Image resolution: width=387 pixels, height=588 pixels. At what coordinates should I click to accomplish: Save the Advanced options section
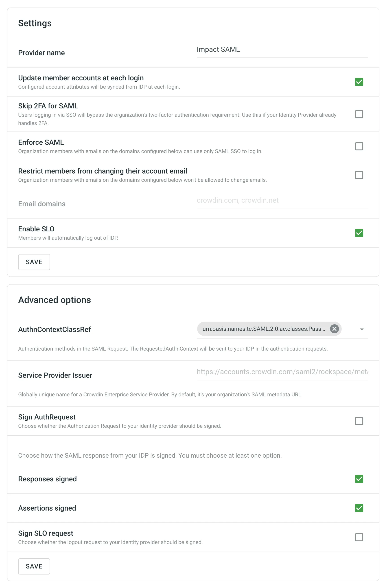click(34, 566)
